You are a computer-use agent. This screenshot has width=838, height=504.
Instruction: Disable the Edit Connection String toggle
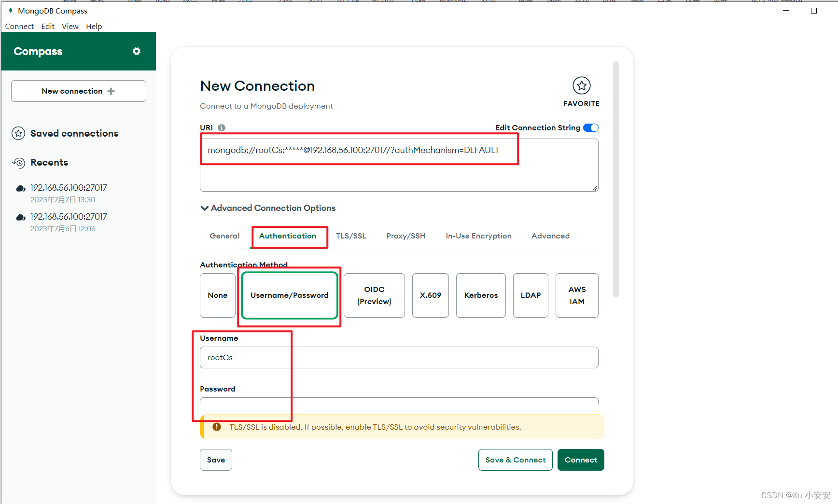click(590, 127)
